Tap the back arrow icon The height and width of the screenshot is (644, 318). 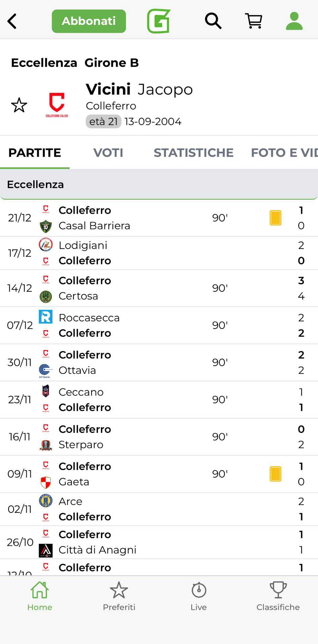coord(12,21)
